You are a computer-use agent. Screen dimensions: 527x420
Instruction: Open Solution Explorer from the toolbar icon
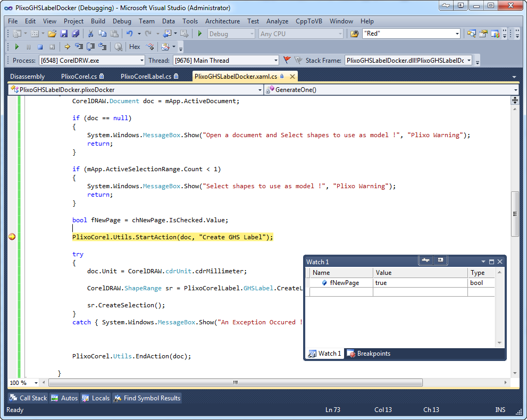(x=472, y=33)
